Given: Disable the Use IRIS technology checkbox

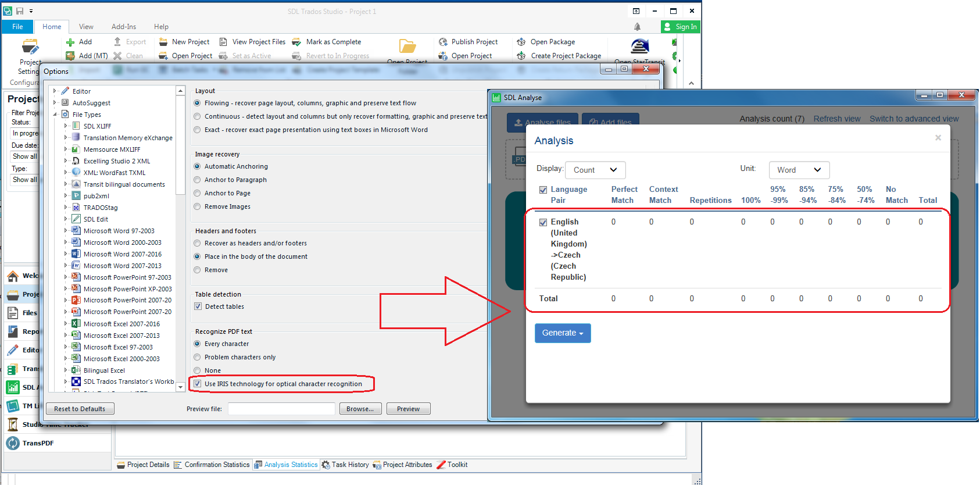Looking at the screenshot, I should [198, 384].
